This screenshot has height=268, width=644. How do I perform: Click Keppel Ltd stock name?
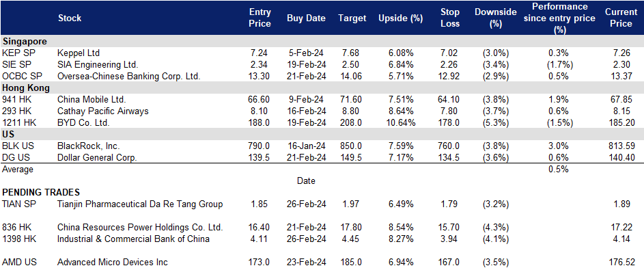tap(79, 53)
